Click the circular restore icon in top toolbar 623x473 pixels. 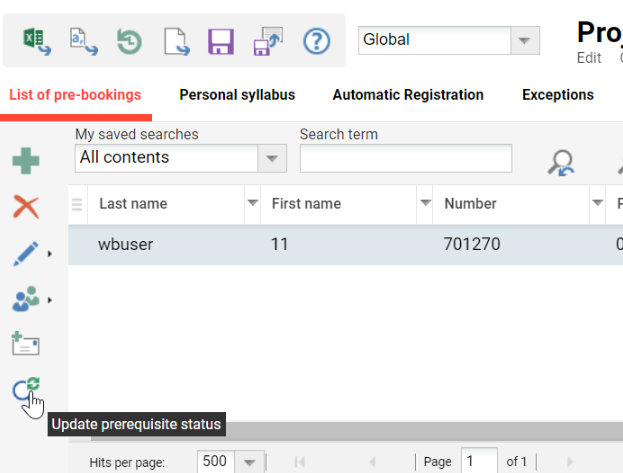point(129,40)
